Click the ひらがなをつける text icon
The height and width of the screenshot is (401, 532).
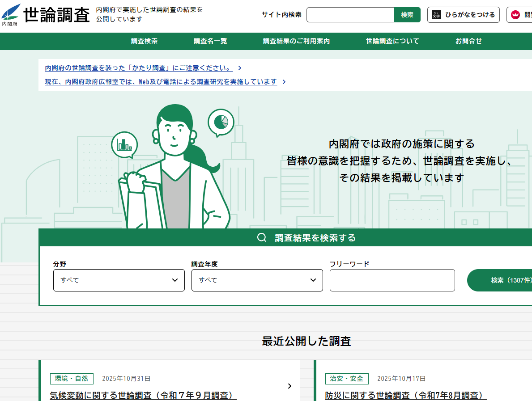pos(436,15)
